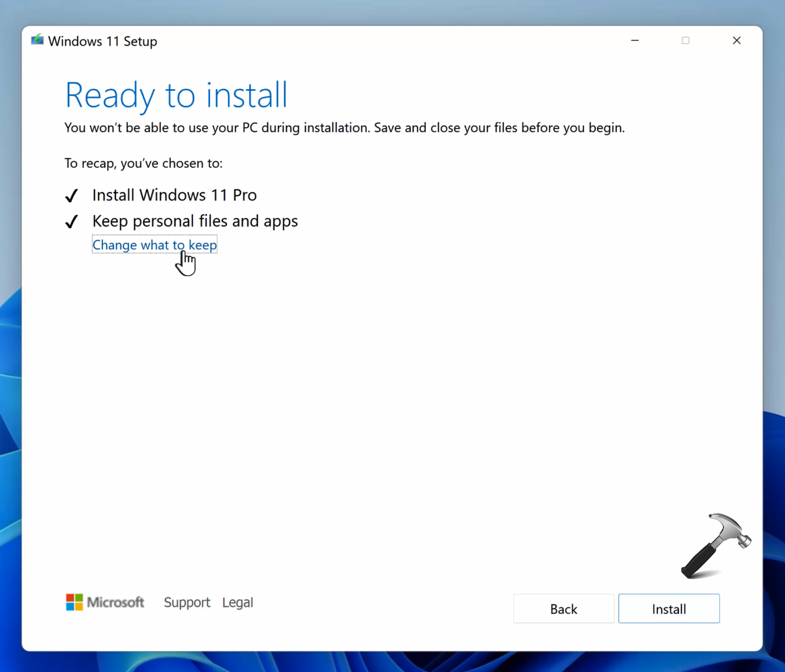This screenshot has height=672, width=785.
Task: Open the Legal link
Action: (237, 602)
